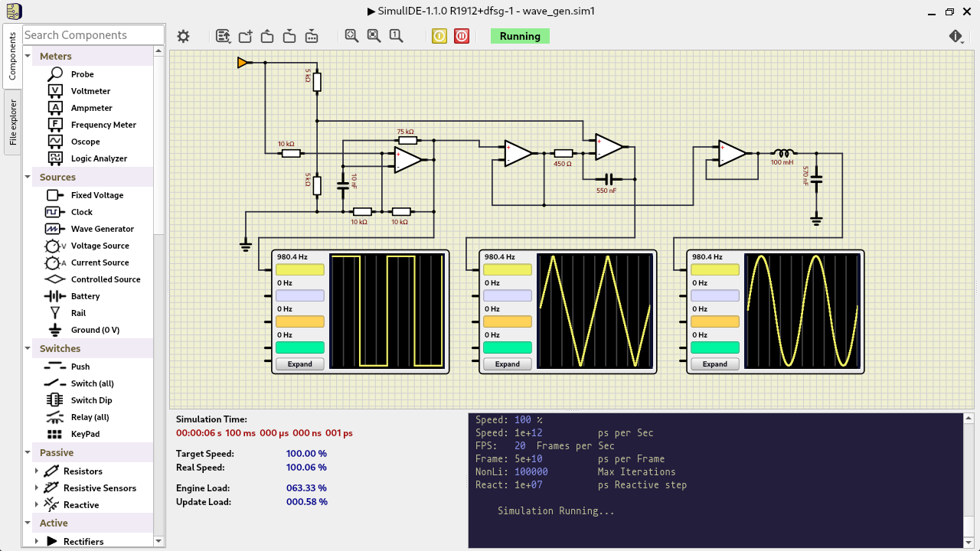Image resolution: width=980 pixels, height=551 pixels.
Task: Open the settings gear in toolbar
Action: coord(183,36)
